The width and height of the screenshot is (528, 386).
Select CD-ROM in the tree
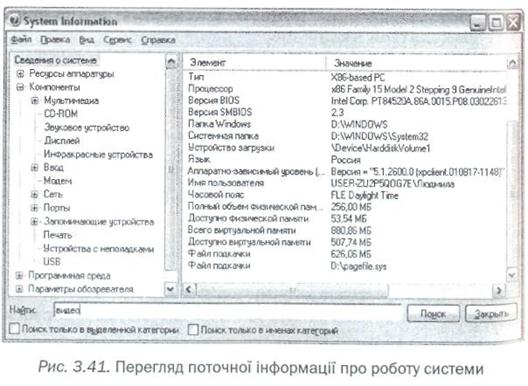[x=61, y=114]
